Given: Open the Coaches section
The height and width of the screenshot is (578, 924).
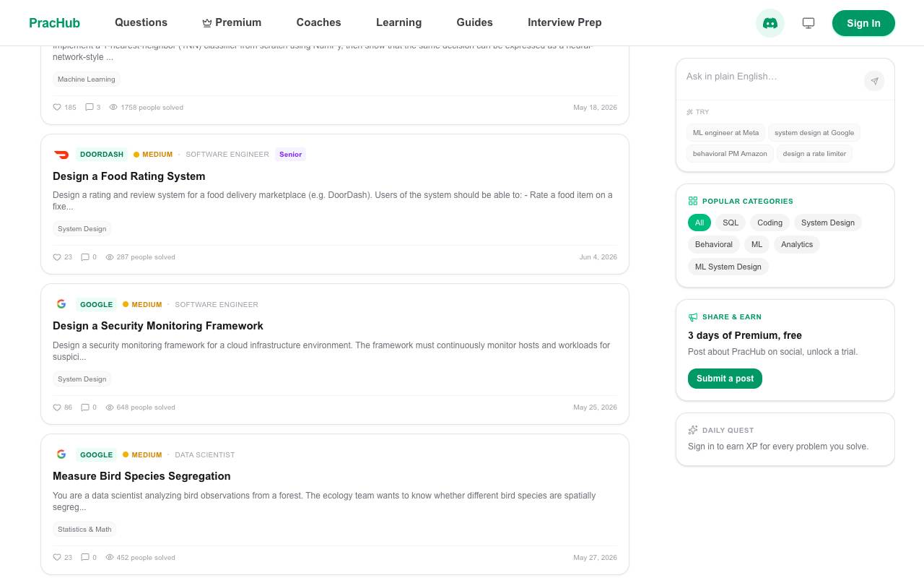Looking at the screenshot, I should [319, 22].
